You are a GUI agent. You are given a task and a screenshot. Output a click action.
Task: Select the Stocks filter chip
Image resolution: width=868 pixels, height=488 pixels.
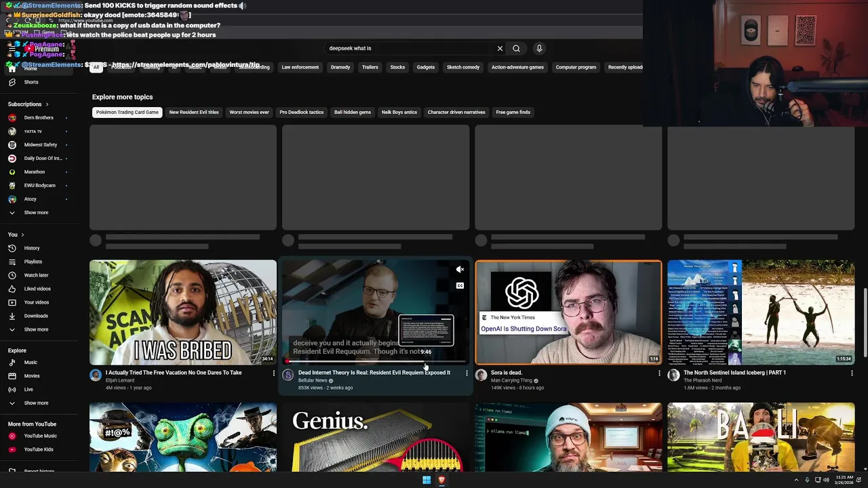point(397,67)
